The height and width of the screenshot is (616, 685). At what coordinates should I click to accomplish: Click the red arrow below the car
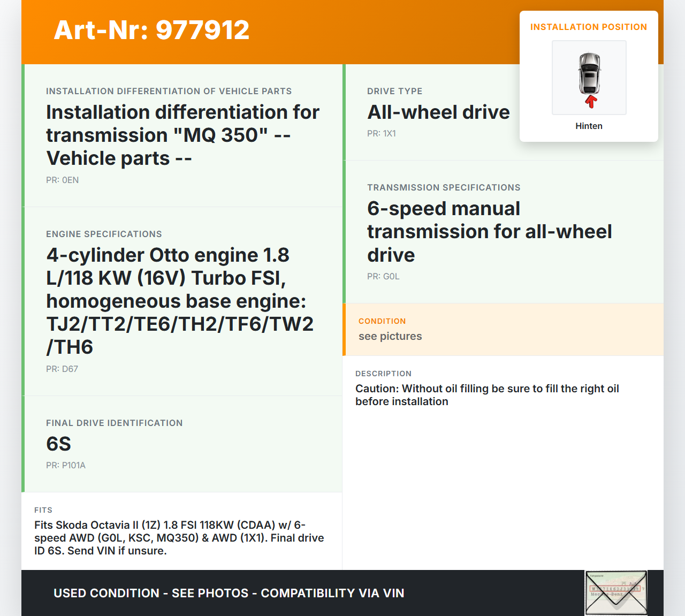pos(591,102)
